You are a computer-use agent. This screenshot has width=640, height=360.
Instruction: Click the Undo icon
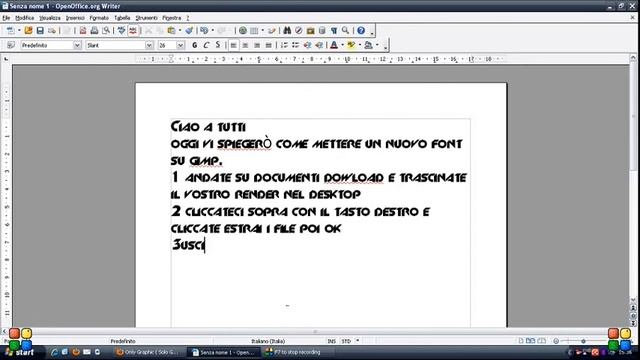pos(204,31)
